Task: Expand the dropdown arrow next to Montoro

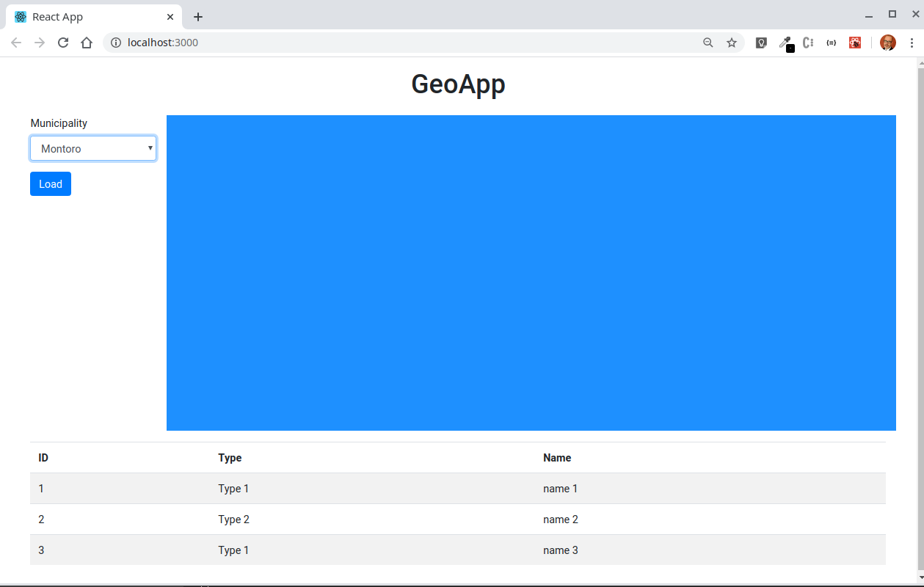Action: coord(150,148)
